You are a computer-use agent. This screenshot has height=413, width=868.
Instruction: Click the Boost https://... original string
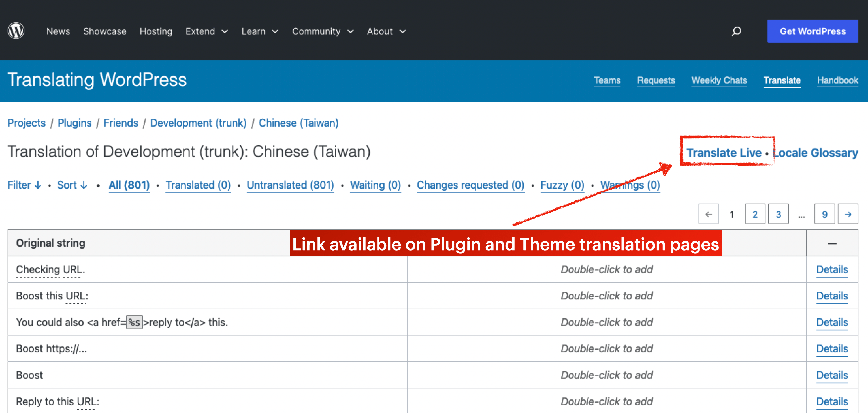click(x=51, y=349)
